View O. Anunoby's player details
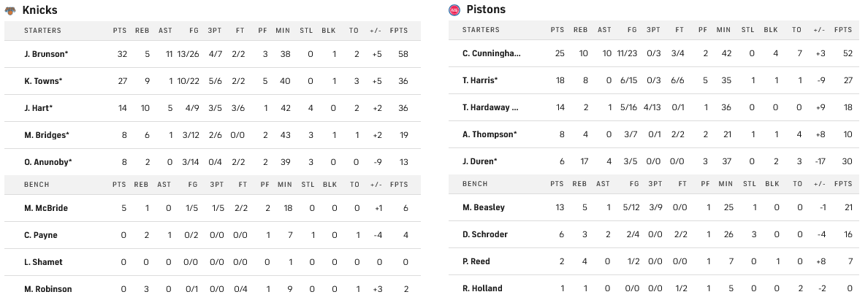Viewport: 868px width, 300px height. point(47,162)
